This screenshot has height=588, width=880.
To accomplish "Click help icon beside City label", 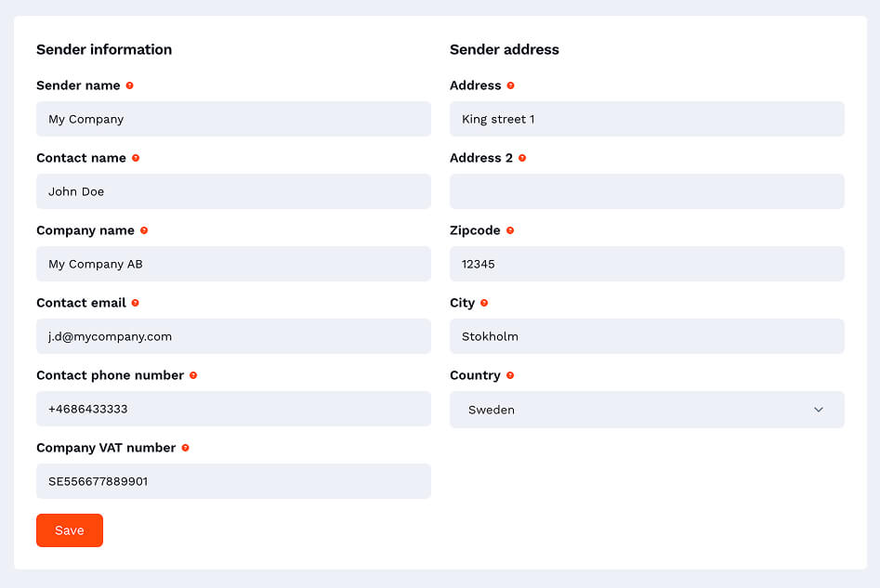I will [484, 303].
